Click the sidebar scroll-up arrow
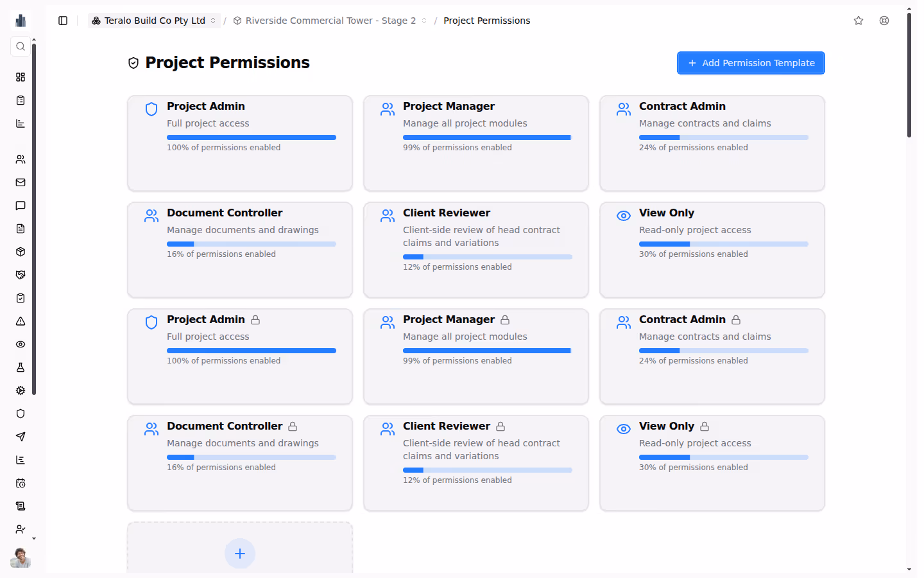The height and width of the screenshot is (578, 924). coord(34,40)
